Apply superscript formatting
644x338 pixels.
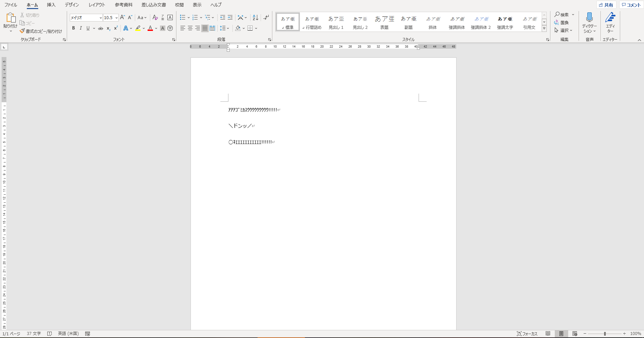(x=116, y=28)
